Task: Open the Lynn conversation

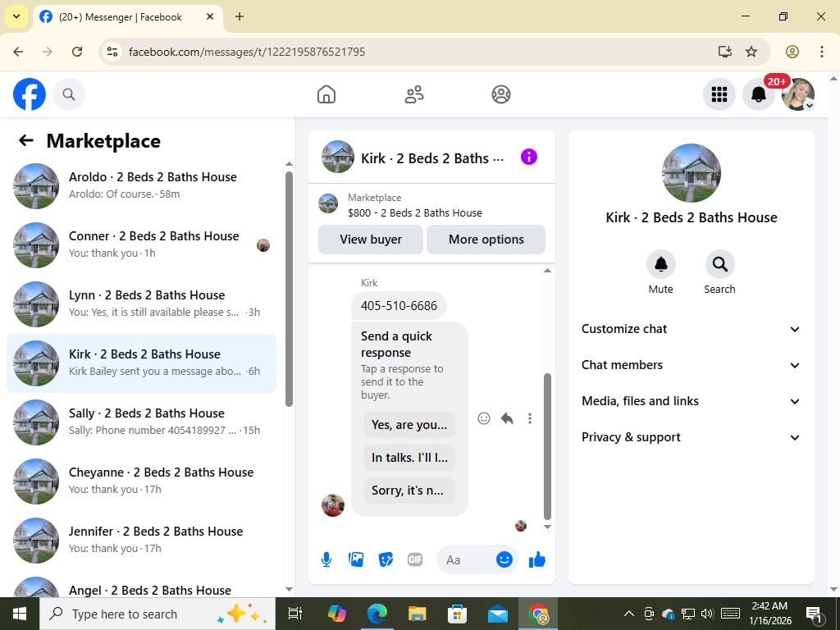Action: click(x=141, y=304)
